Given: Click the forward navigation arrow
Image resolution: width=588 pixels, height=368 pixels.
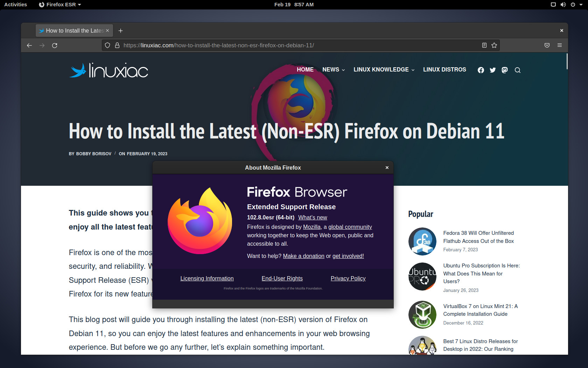Looking at the screenshot, I should [42, 46].
